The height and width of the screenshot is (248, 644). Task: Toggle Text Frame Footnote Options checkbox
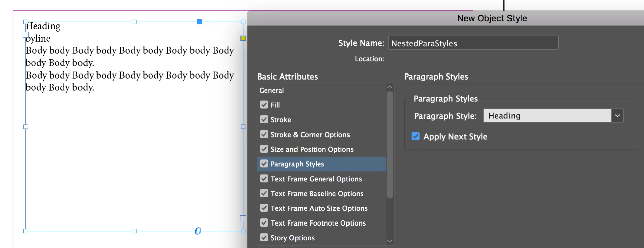tap(264, 223)
